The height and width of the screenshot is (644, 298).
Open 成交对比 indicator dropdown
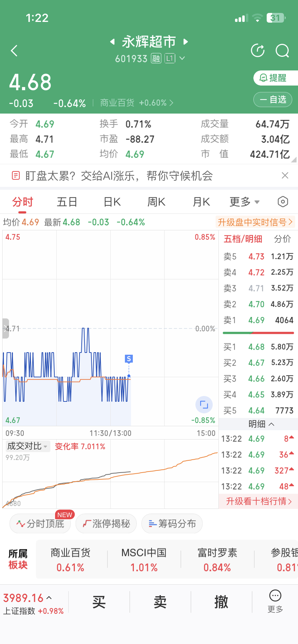[x=28, y=446]
